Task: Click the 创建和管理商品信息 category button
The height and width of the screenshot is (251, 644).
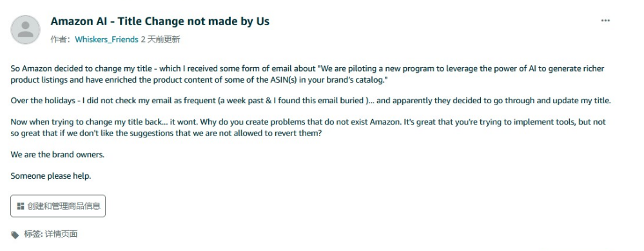Action: (x=58, y=206)
